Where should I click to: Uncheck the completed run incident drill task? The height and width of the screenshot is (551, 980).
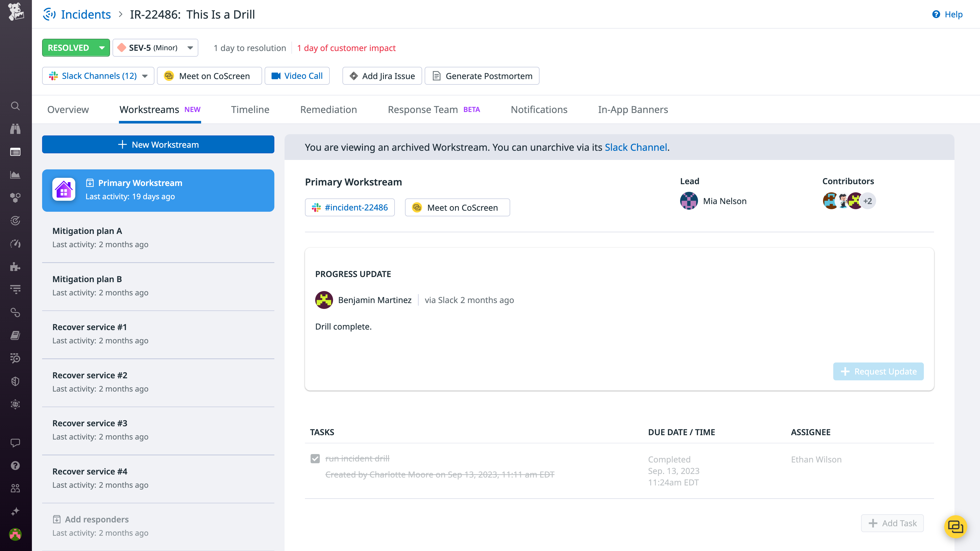point(315,459)
